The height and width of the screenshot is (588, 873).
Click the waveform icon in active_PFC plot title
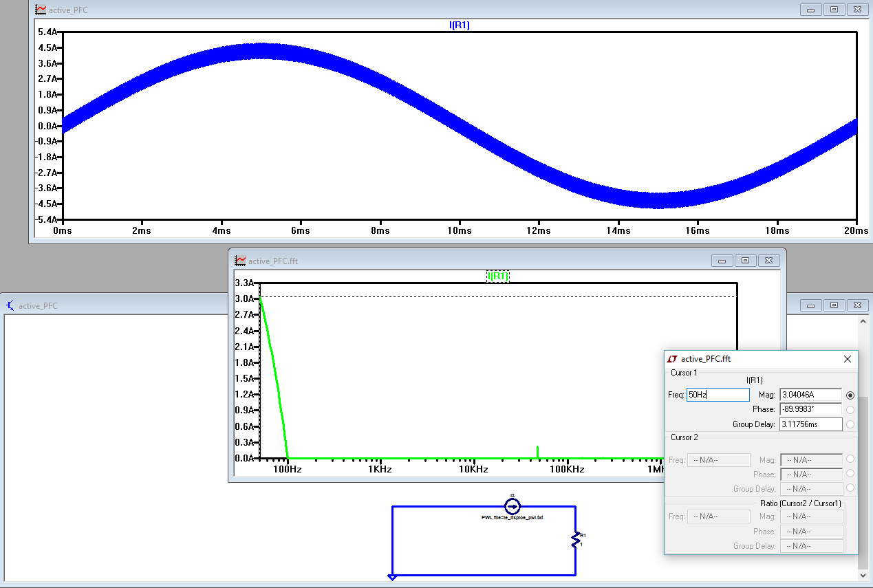pyautogui.click(x=41, y=10)
